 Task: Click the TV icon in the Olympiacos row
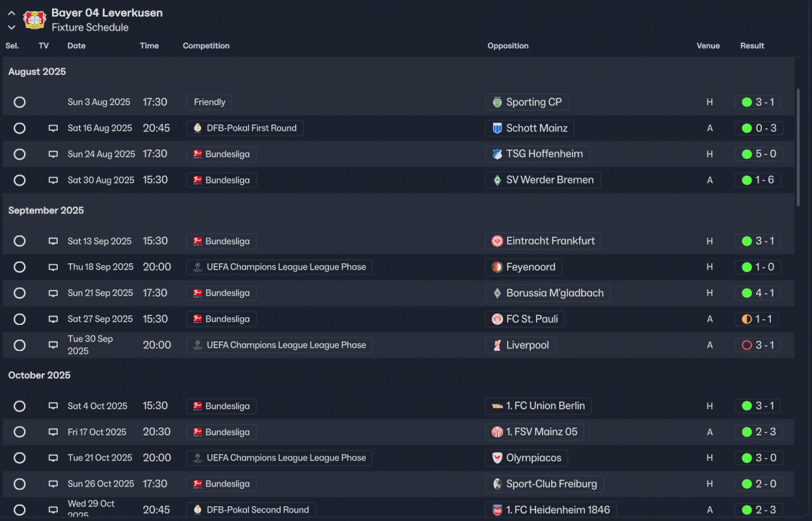53,458
